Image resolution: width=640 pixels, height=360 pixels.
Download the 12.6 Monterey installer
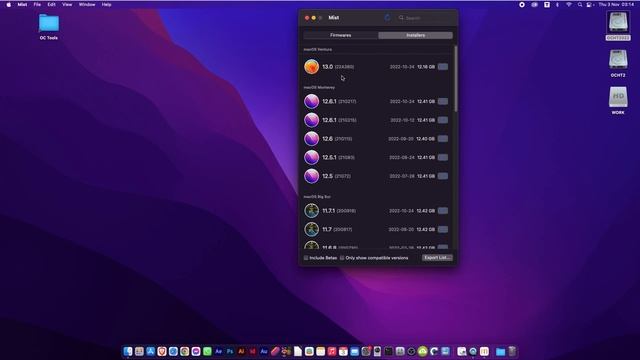click(x=443, y=139)
